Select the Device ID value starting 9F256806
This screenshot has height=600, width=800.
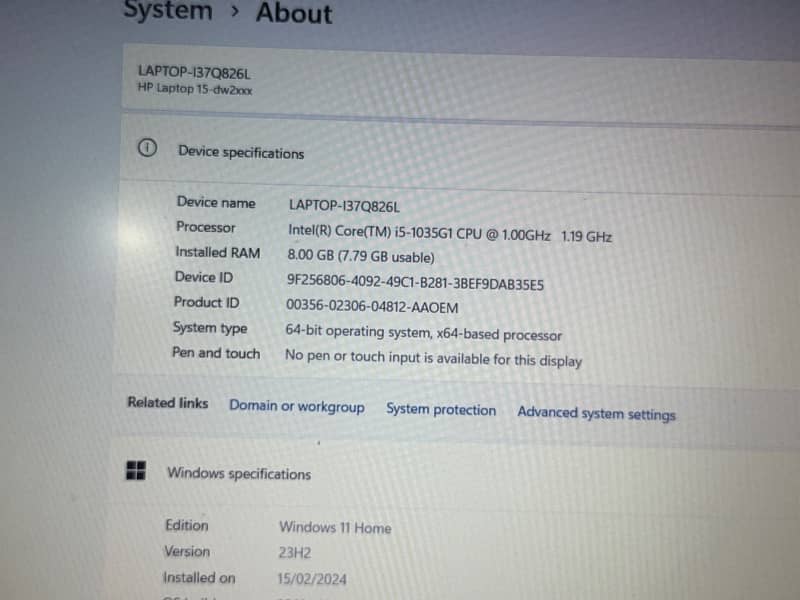tap(415, 283)
